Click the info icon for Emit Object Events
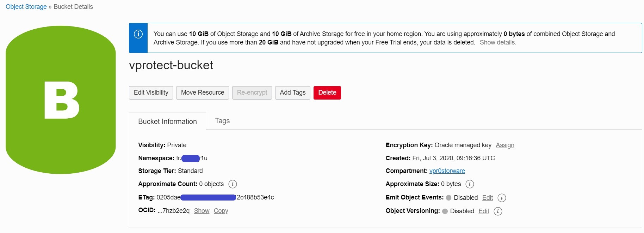 pos(502,198)
